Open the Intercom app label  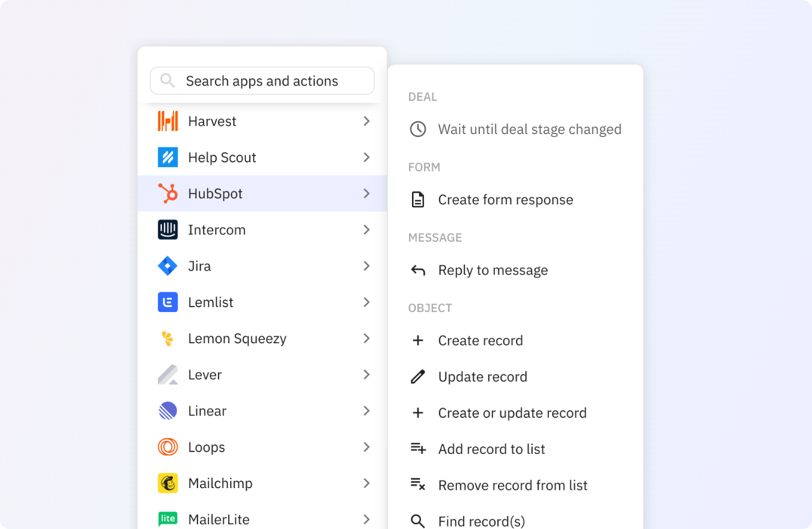217,230
